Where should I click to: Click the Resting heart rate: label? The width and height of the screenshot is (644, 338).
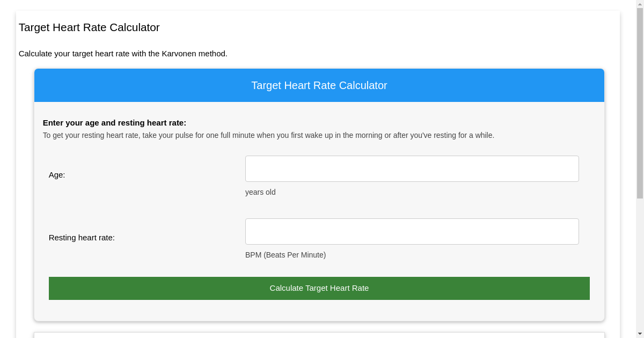coord(82,238)
